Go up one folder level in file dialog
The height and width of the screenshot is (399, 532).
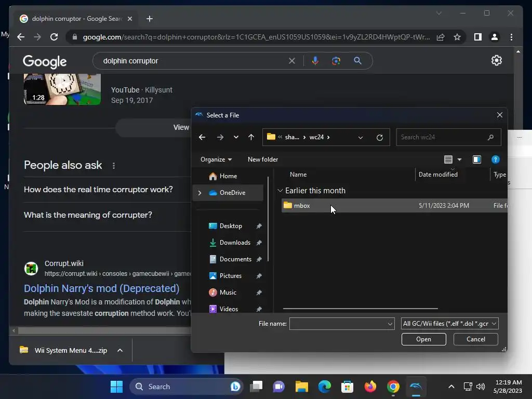pyautogui.click(x=251, y=137)
